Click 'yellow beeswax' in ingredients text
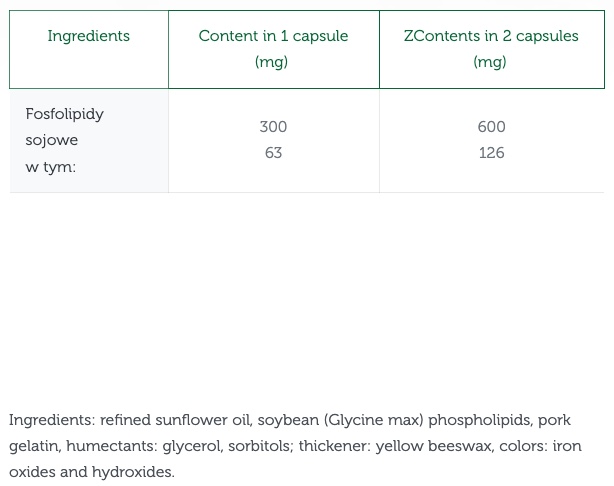The width and height of the screenshot is (614, 486). (433, 446)
